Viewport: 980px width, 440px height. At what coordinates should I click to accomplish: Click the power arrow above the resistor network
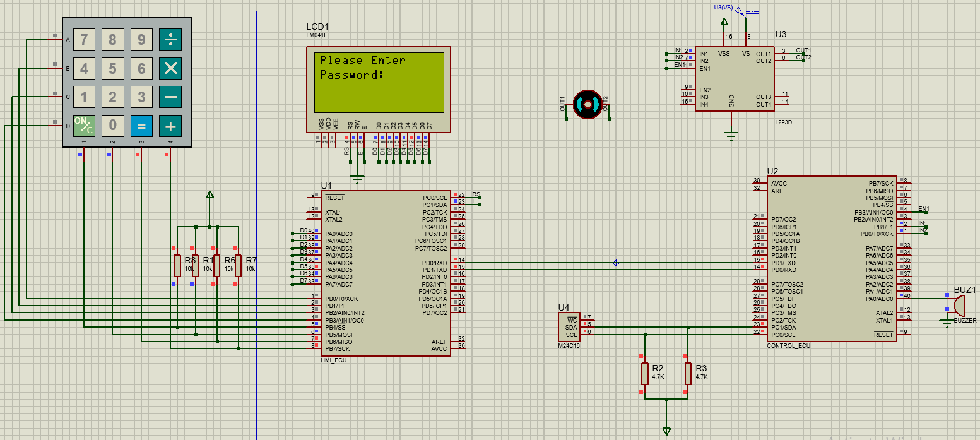tap(209, 196)
